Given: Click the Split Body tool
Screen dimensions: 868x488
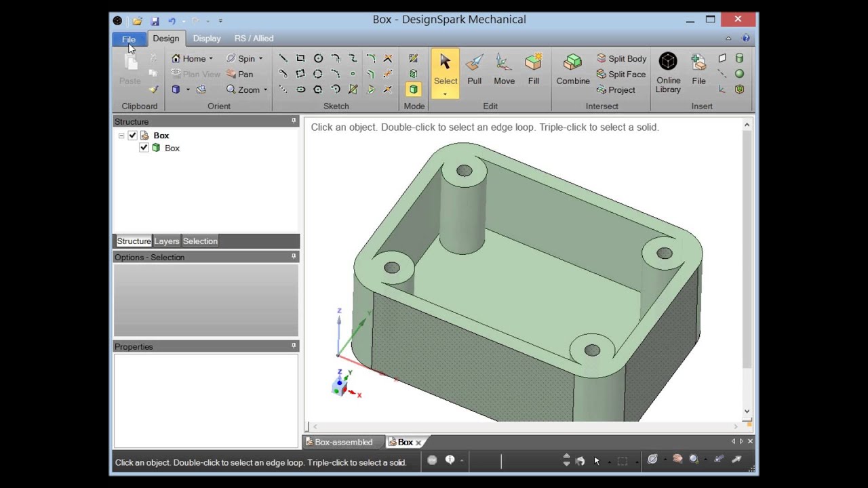Looking at the screenshot, I should 621,58.
